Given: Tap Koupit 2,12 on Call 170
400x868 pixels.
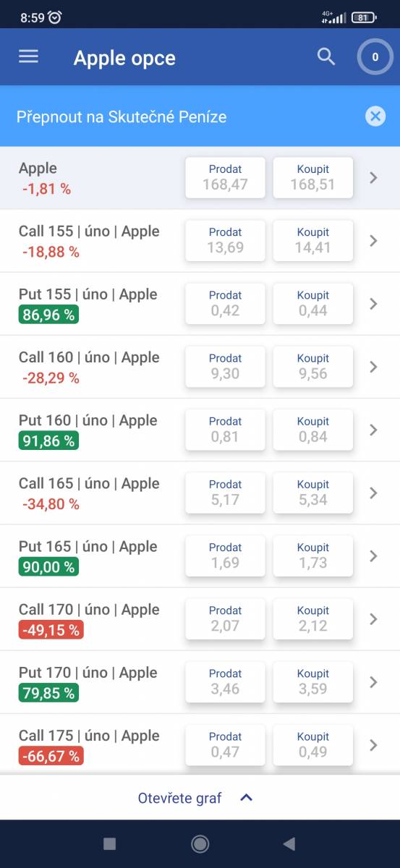Looking at the screenshot, I should click(312, 619).
